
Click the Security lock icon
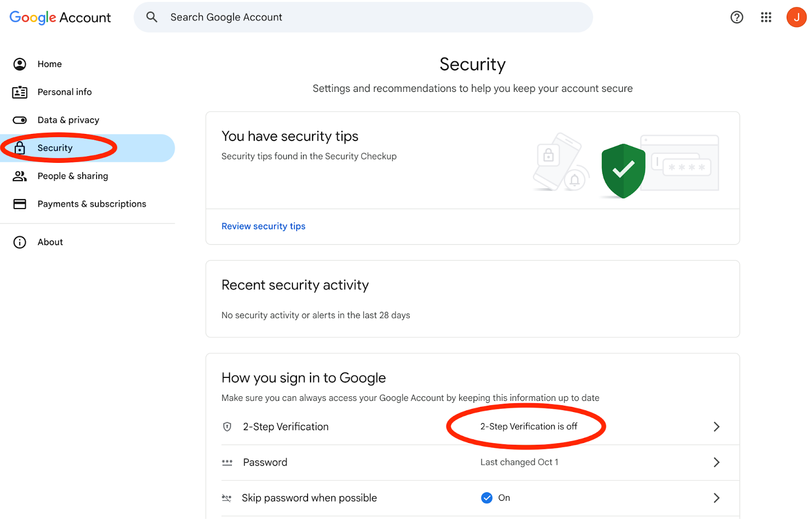(19, 148)
